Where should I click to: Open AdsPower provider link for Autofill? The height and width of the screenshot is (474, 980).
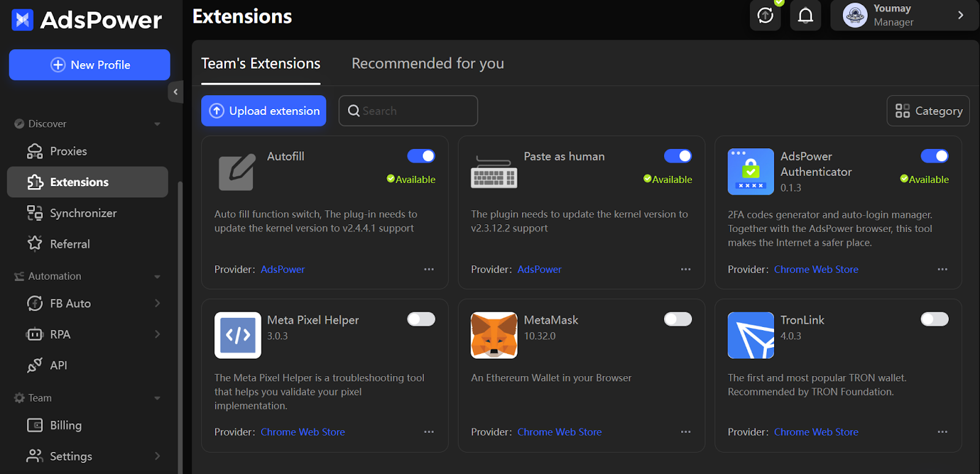click(282, 269)
